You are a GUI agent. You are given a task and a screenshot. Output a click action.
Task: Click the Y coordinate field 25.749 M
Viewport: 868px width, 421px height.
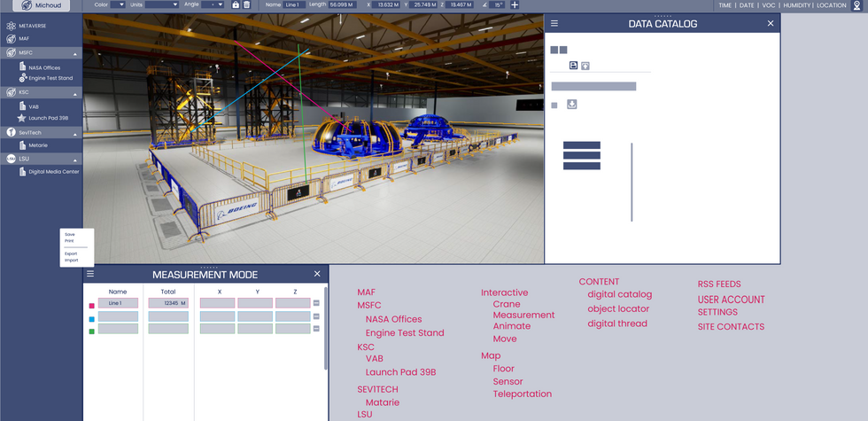pos(424,4)
